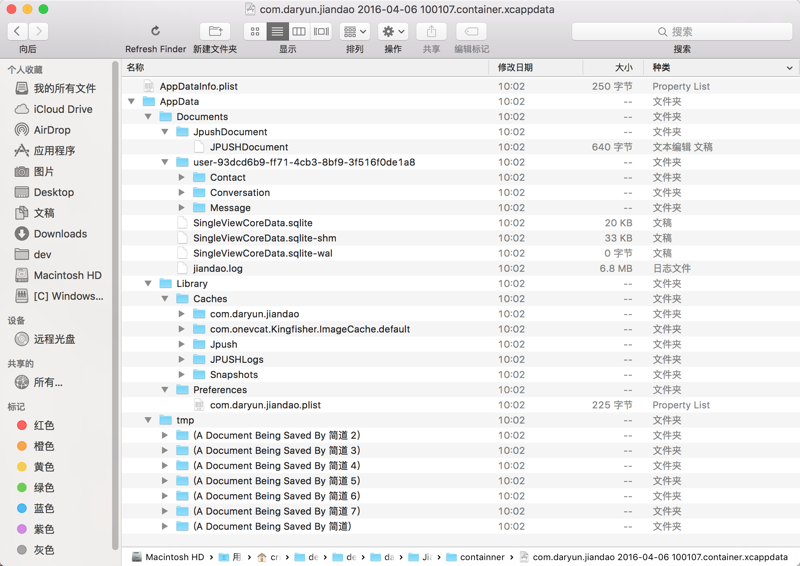Open the arrange-by dropdown in toolbar

pos(355,31)
